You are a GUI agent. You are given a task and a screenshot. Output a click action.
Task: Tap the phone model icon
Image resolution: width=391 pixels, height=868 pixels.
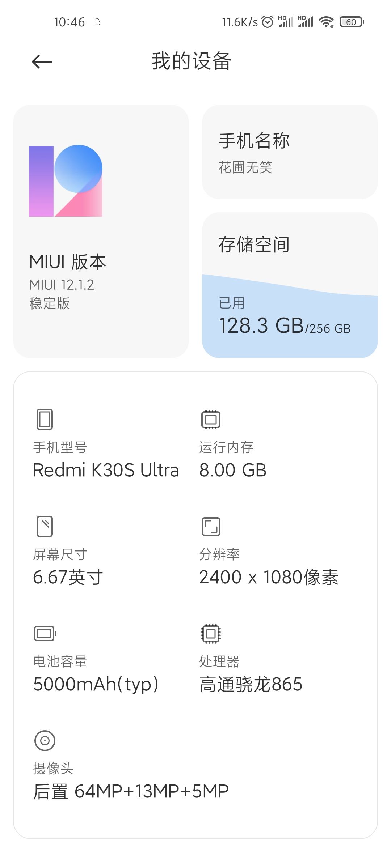(45, 419)
